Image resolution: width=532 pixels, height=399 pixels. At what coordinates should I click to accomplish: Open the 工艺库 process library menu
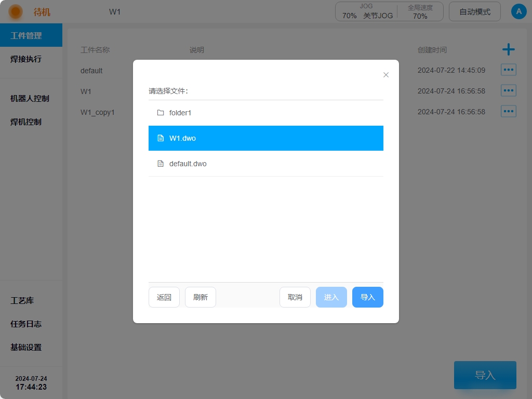pyautogui.click(x=22, y=301)
